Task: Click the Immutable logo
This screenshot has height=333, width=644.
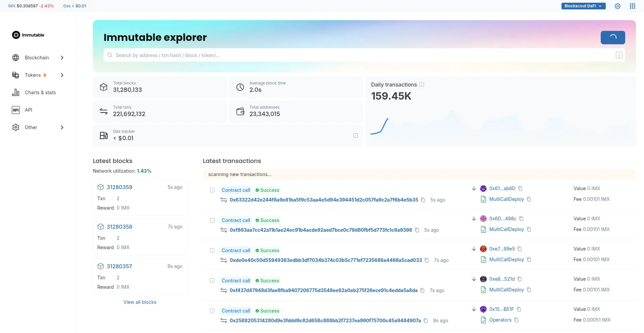Action: coord(28,35)
